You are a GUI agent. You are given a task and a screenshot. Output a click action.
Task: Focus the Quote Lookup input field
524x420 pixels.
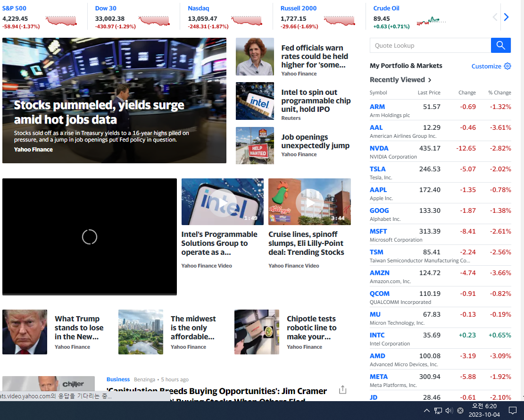point(431,45)
